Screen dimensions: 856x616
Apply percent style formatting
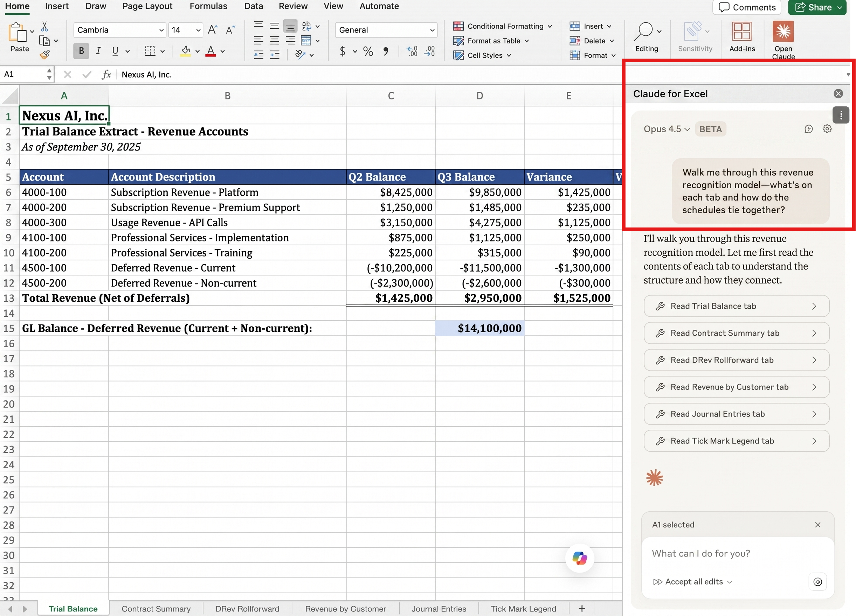point(368,52)
